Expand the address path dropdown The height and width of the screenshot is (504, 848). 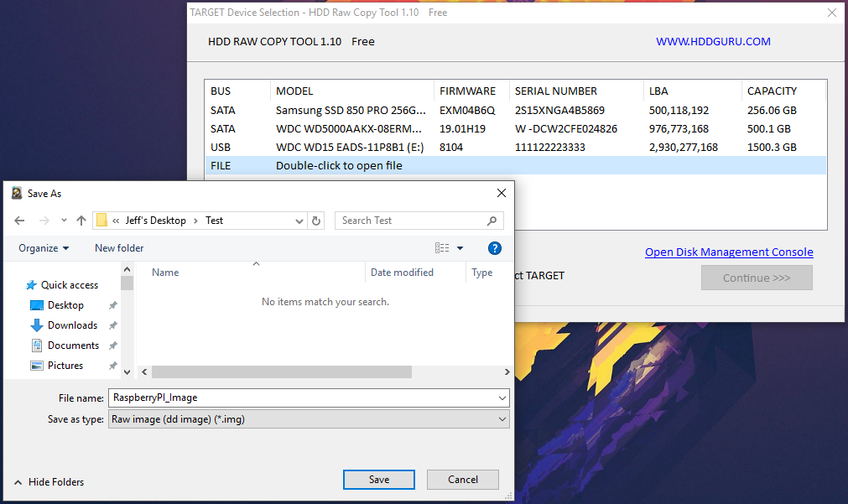tap(299, 221)
